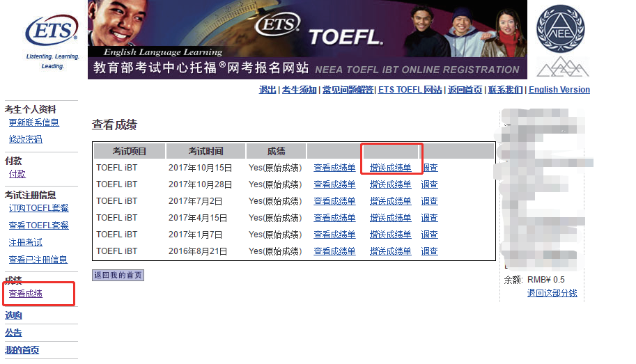
Task: Open 订购TOEFL套餐 link
Action: [x=38, y=208]
